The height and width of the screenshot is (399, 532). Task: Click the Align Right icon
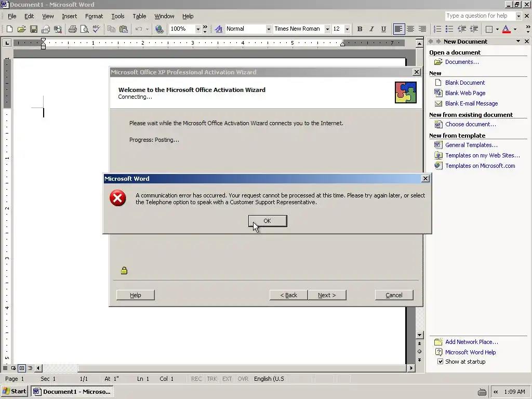coord(422,29)
